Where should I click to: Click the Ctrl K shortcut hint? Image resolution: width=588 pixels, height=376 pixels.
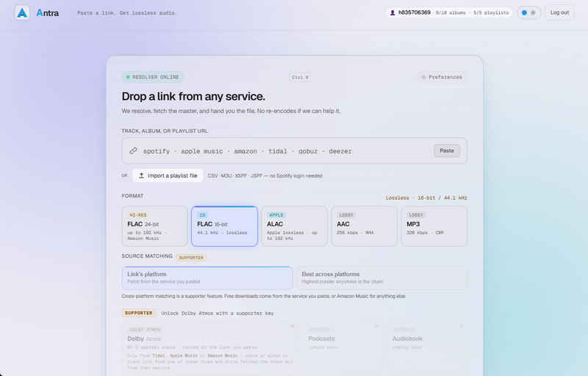(x=300, y=77)
